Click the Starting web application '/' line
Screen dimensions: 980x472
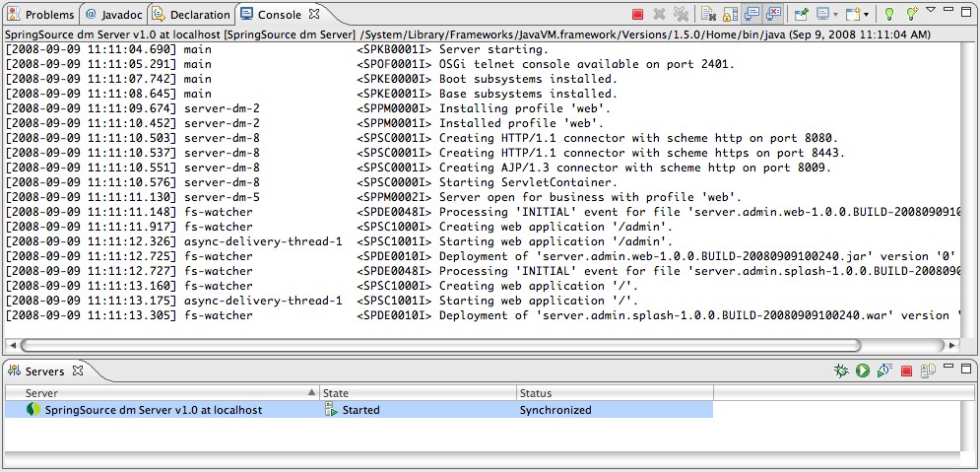click(322, 301)
